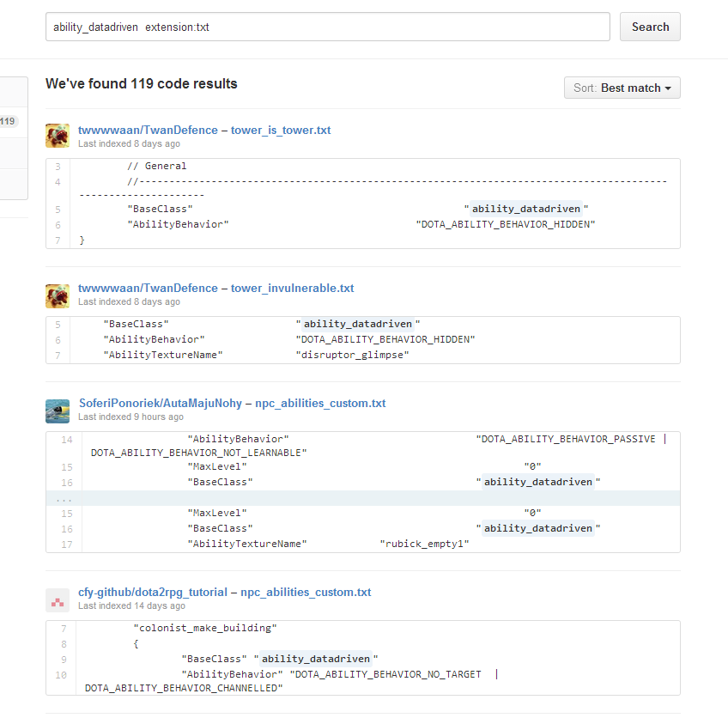This screenshot has height=724, width=728.
Task: Click line number 9 in the dota2rpg_tutorial snippet
Action: click(x=64, y=660)
